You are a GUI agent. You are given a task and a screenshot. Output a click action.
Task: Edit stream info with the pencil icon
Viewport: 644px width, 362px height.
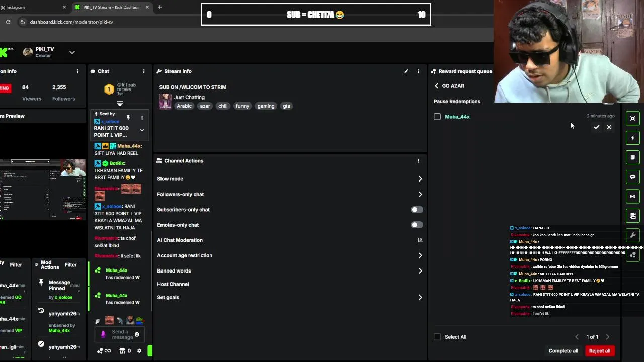tap(406, 71)
